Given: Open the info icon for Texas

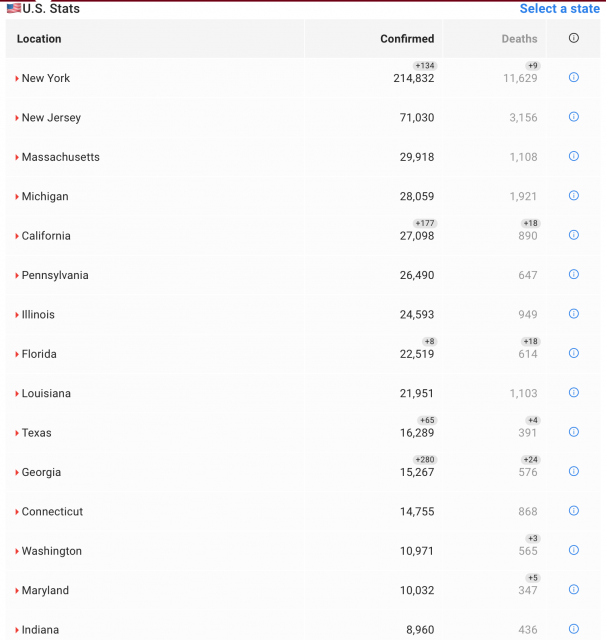Looking at the screenshot, I should click(574, 432).
